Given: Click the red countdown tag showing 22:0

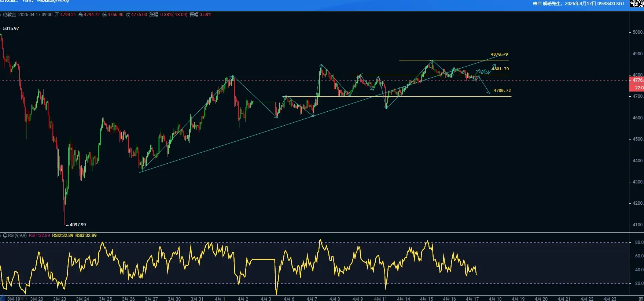Looking at the screenshot, I should point(637,88).
